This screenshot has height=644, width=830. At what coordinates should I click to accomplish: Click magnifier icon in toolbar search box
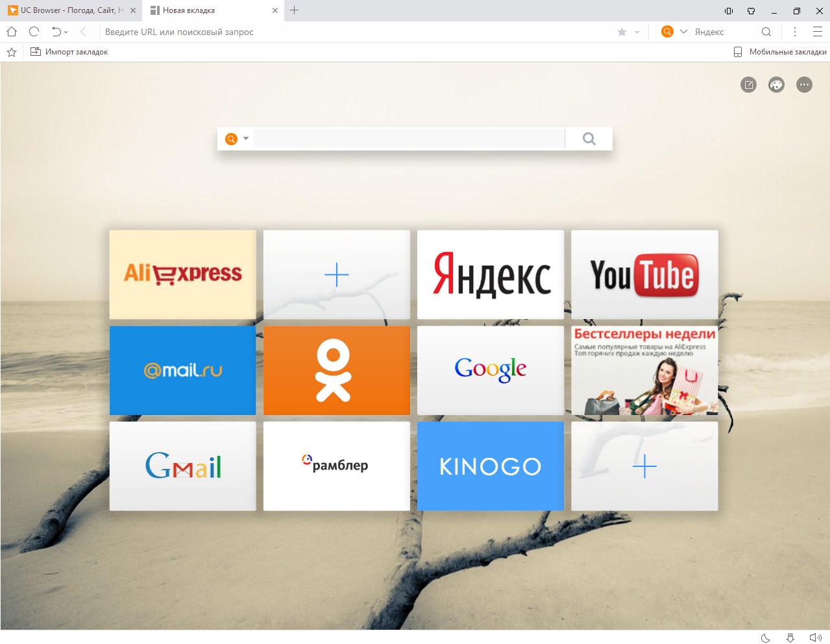coord(766,32)
